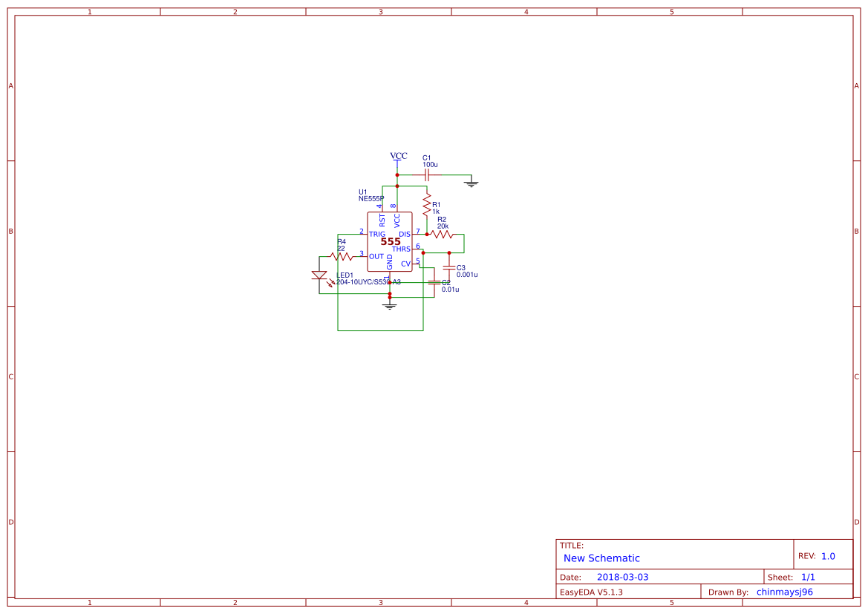Image resolution: width=868 pixels, height=614 pixels.
Task: Select the NE555P timer symbol
Action: [390, 241]
